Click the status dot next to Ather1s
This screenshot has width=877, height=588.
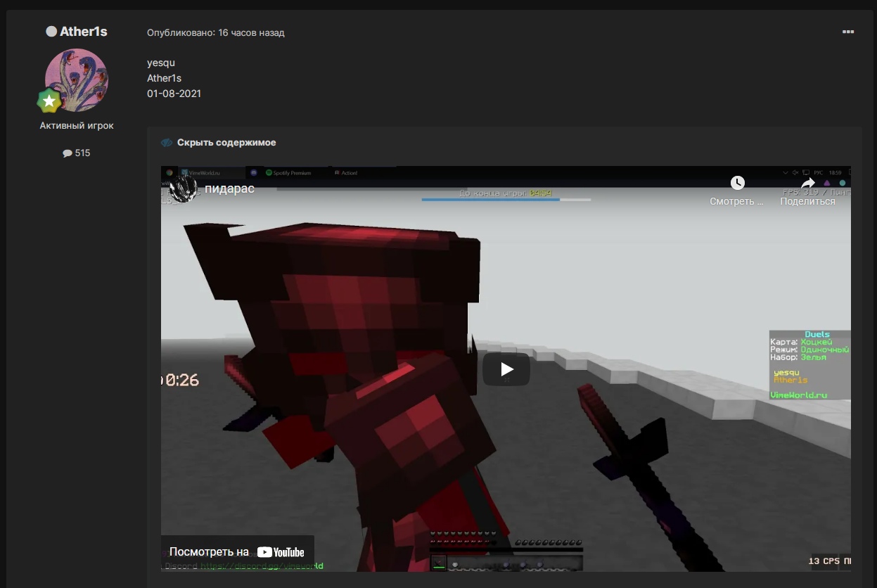coord(51,32)
